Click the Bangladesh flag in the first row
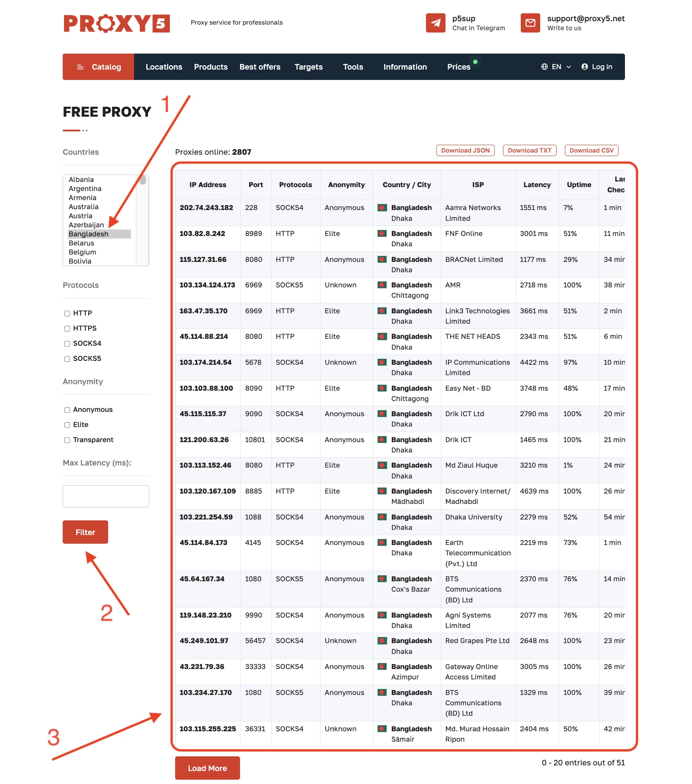Screen dimensions: 692x784 (x=382, y=208)
